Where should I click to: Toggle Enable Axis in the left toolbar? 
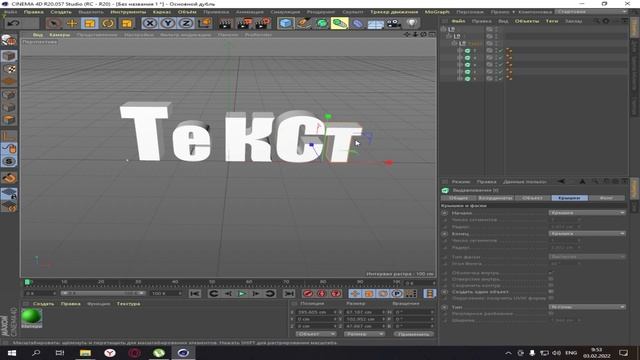click(x=9, y=136)
